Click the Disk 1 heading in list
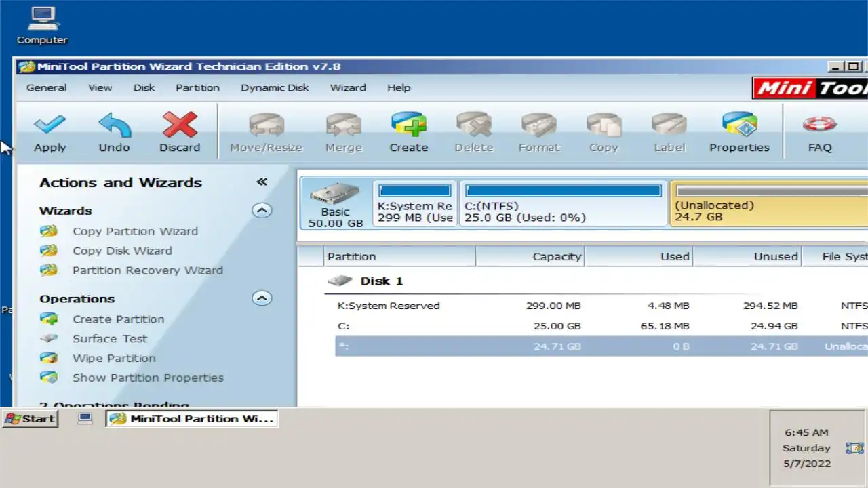 click(x=382, y=281)
